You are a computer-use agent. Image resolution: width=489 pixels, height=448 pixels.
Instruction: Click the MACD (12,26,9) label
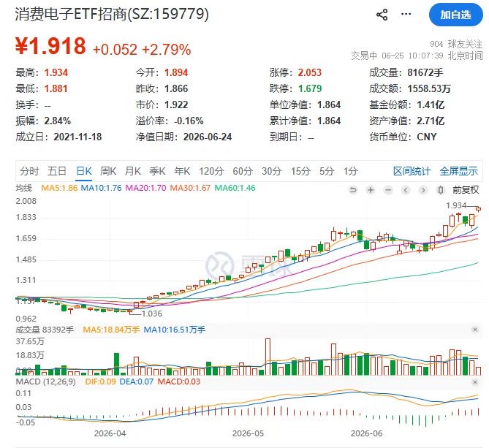pos(45,381)
